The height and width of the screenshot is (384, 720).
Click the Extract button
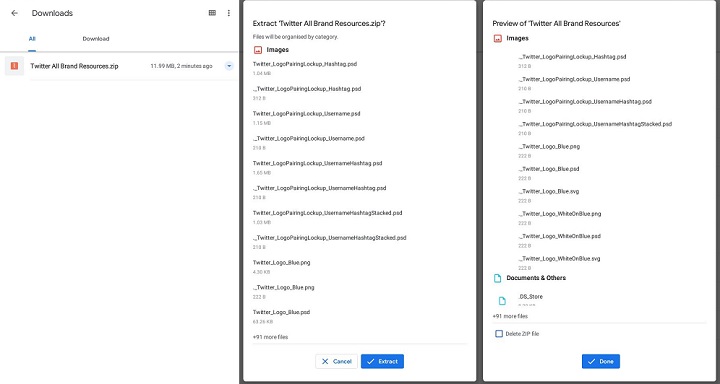click(x=382, y=361)
